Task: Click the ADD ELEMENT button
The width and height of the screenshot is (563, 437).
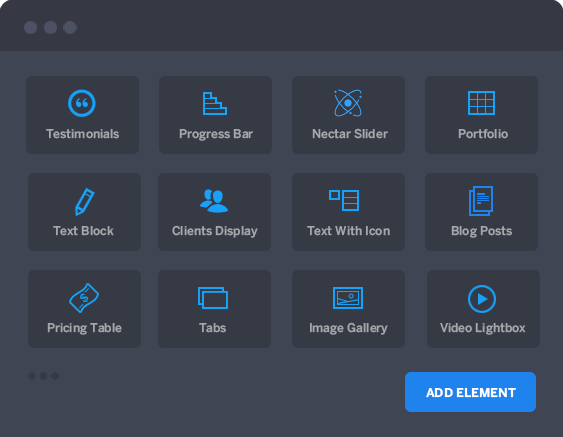Action: pos(470,392)
